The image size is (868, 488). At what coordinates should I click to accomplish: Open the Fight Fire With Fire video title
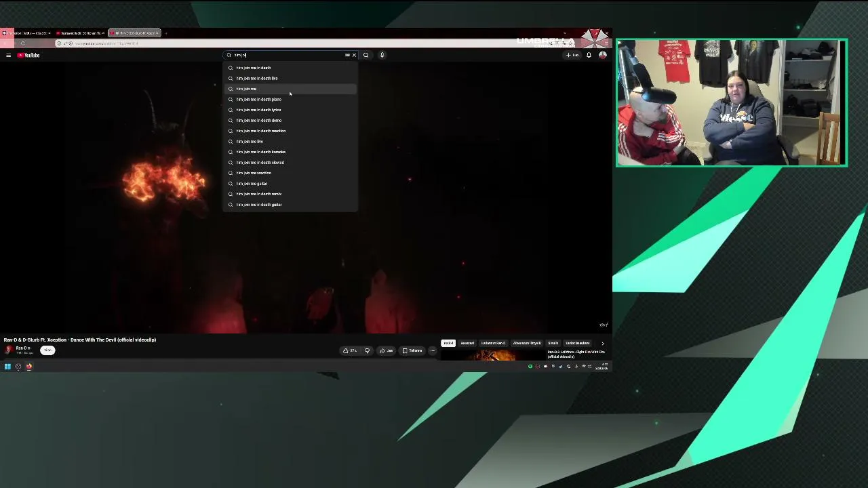click(x=576, y=354)
